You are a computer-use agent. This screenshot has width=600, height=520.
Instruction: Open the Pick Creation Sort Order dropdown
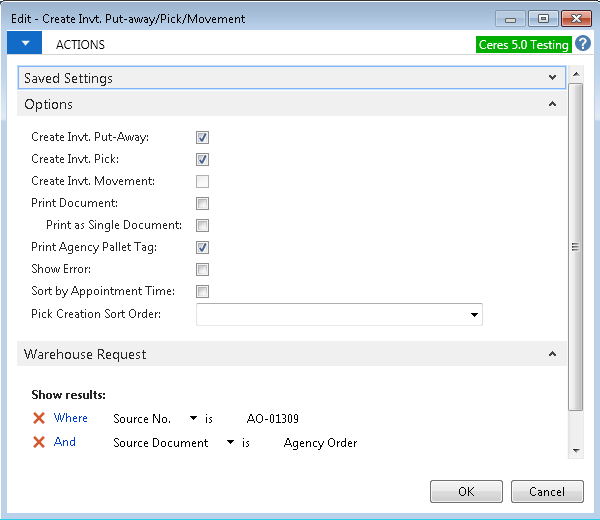[473, 316]
